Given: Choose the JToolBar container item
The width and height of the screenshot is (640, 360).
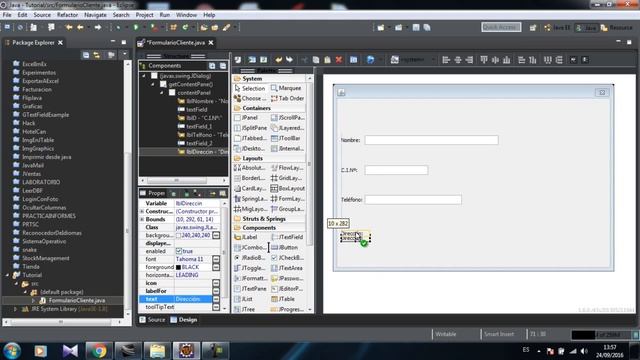Looking at the screenshot, I should 286,138.
